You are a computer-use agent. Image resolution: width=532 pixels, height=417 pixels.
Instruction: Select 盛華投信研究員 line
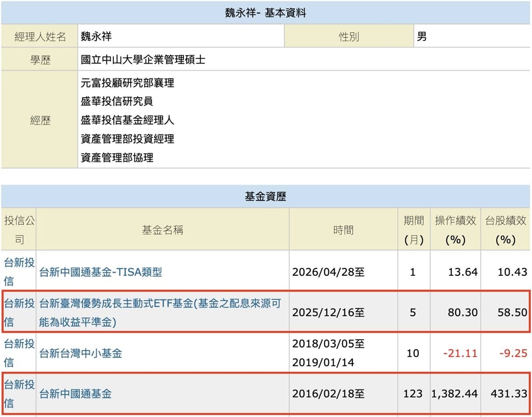click(117, 101)
